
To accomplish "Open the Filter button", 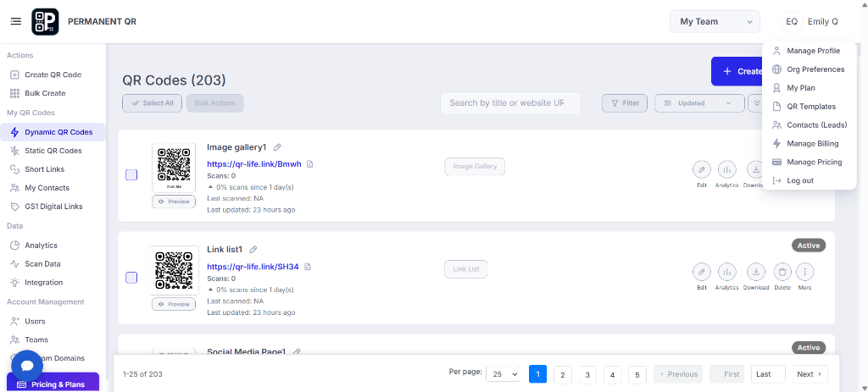I will [x=625, y=102].
